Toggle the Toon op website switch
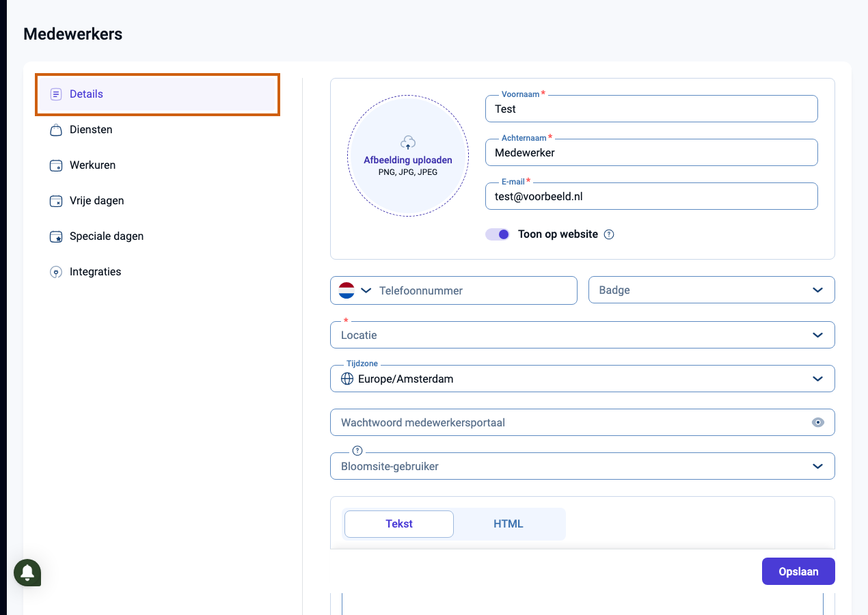This screenshot has width=868, height=615. (x=498, y=234)
